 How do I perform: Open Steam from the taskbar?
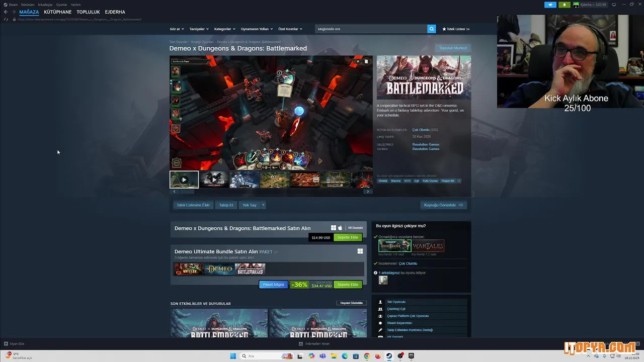coord(389,356)
